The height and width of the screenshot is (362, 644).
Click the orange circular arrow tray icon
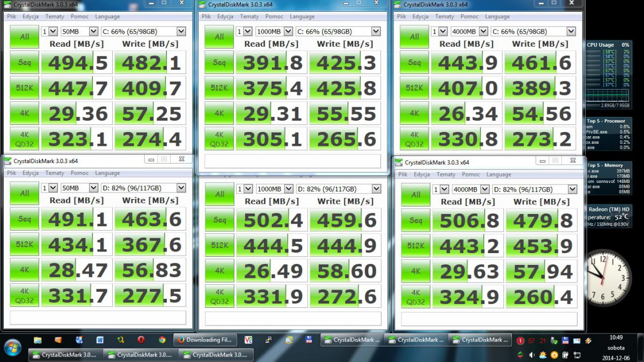(554, 354)
